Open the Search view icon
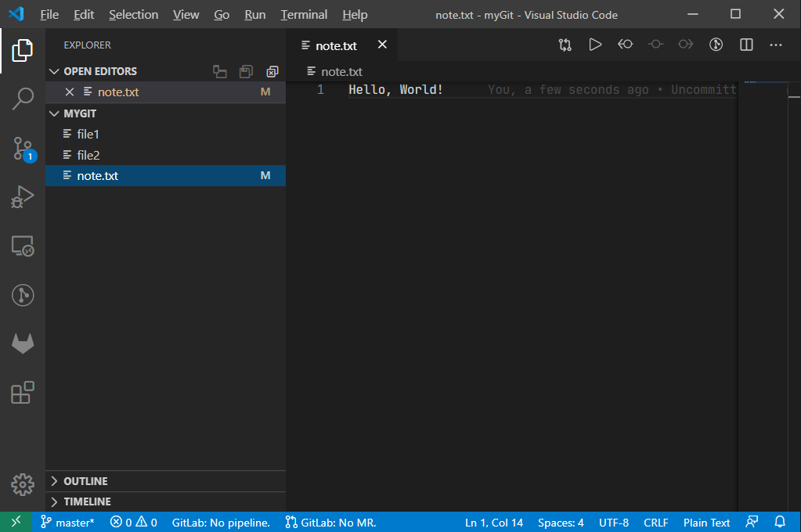Viewport: 801px width, 532px height. pyautogui.click(x=23, y=99)
